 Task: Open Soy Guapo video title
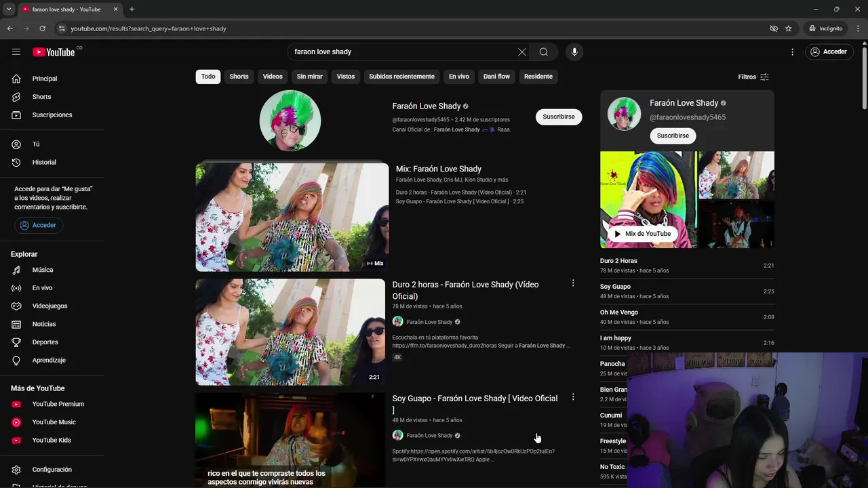(475, 404)
